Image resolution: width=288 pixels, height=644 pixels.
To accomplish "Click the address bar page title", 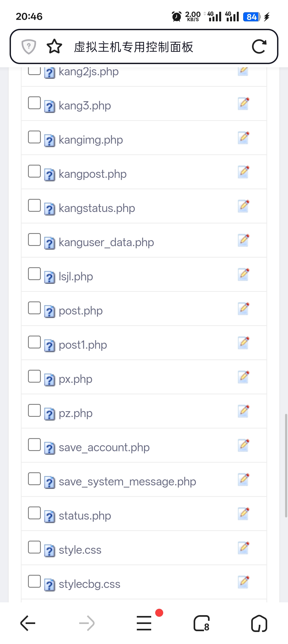I will 133,47.
